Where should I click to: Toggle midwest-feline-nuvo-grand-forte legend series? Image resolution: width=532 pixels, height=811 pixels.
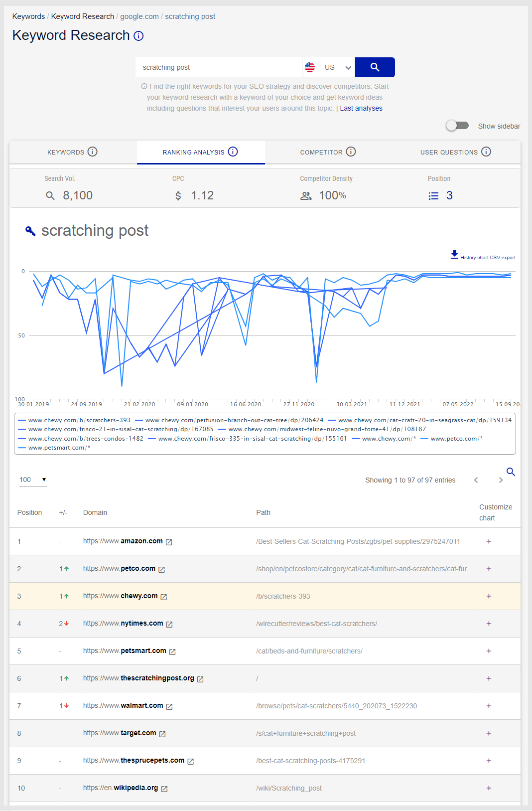click(x=322, y=429)
